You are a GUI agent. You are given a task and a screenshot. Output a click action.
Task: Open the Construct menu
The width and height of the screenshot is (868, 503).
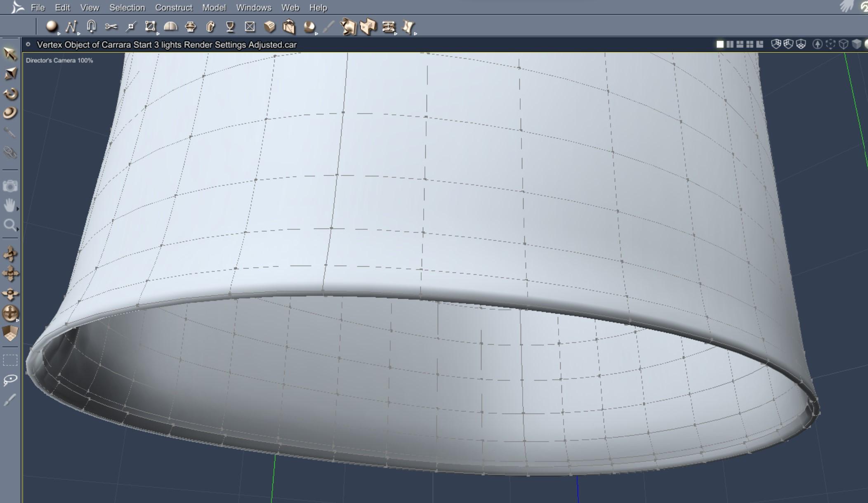[x=173, y=7]
